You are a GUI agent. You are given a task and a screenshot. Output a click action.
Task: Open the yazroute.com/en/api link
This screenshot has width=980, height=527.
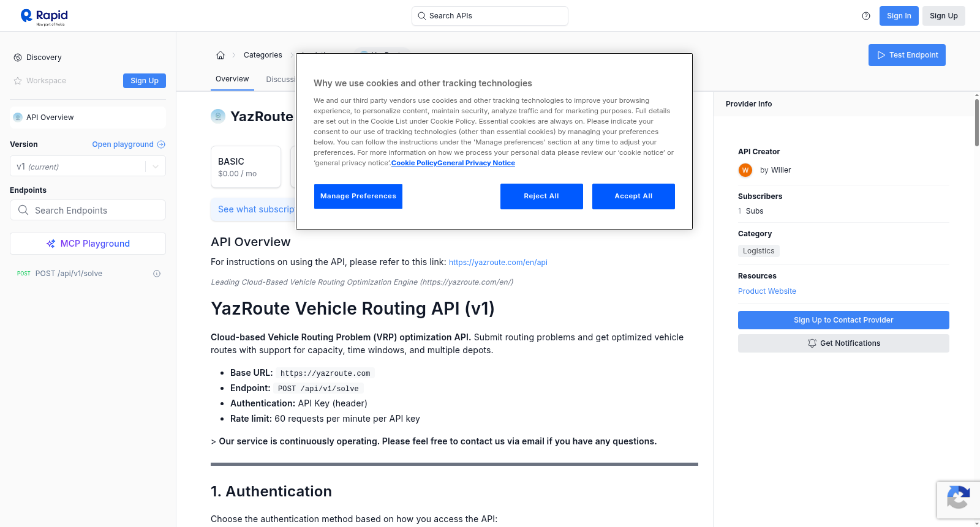498,263
